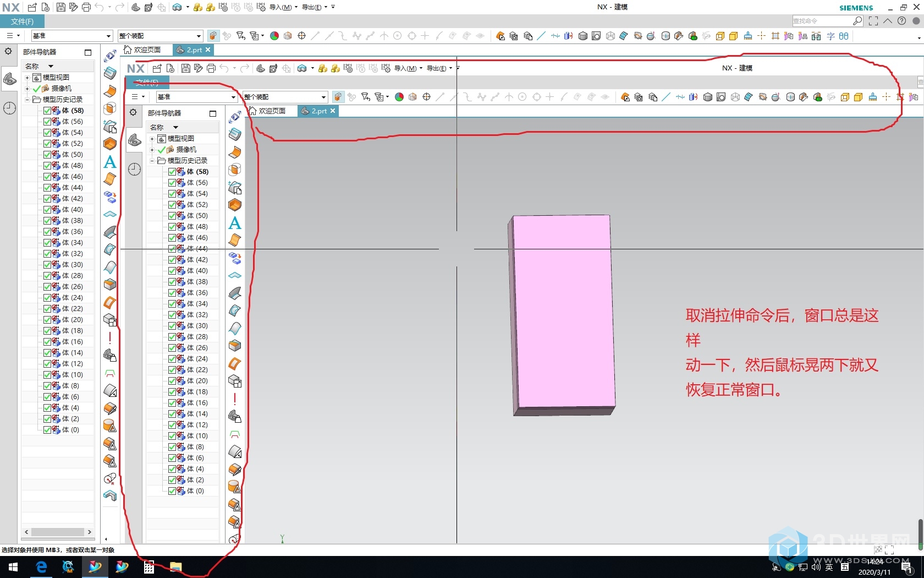This screenshot has width=924, height=578.
Task: Select the Part Navigator tab icon on the resource bar
Action: pyautogui.click(x=10, y=80)
